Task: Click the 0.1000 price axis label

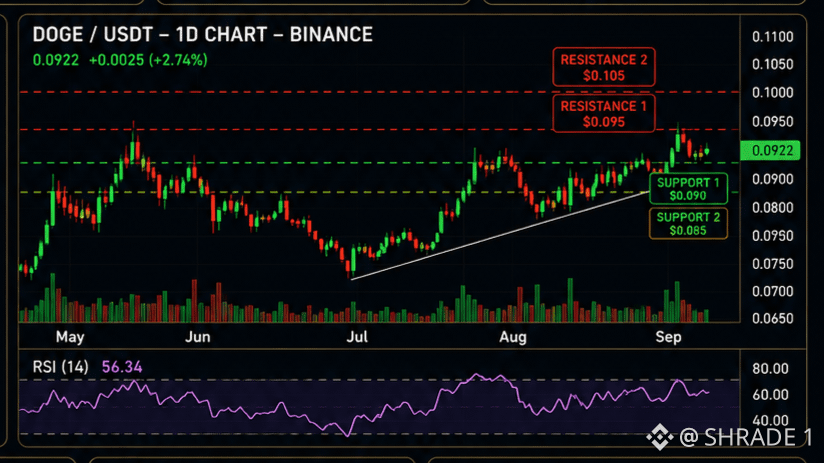Action: pos(772,92)
